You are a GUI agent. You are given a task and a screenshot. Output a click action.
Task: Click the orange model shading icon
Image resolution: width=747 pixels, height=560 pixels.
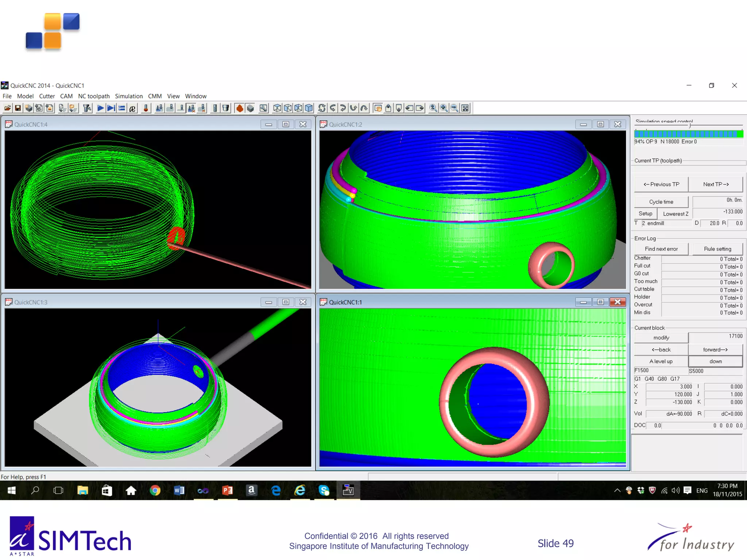(x=240, y=108)
